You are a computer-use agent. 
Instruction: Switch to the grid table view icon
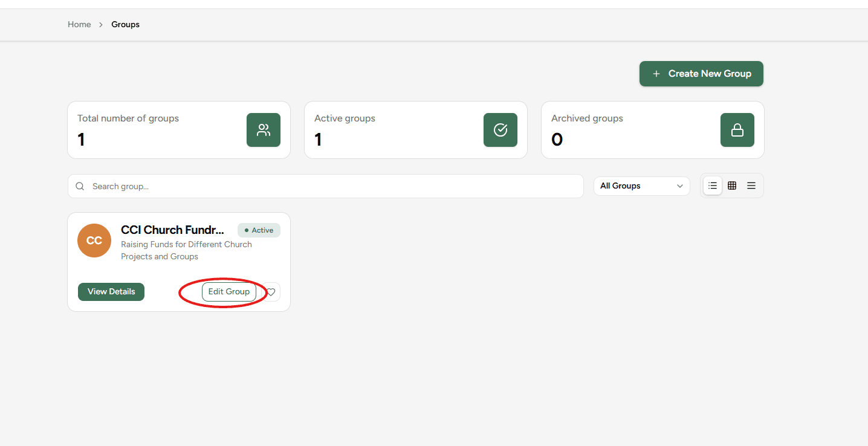tap(732, 186)
